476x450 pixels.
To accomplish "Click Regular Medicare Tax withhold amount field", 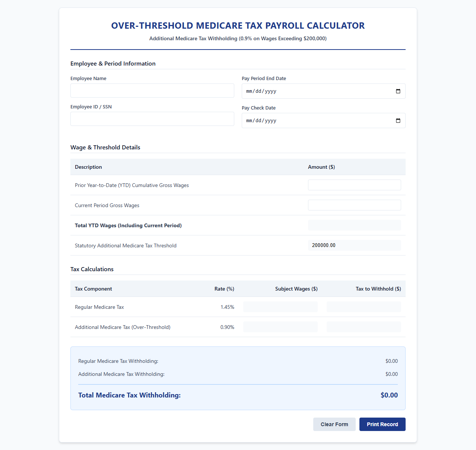I will pos(364,307).
